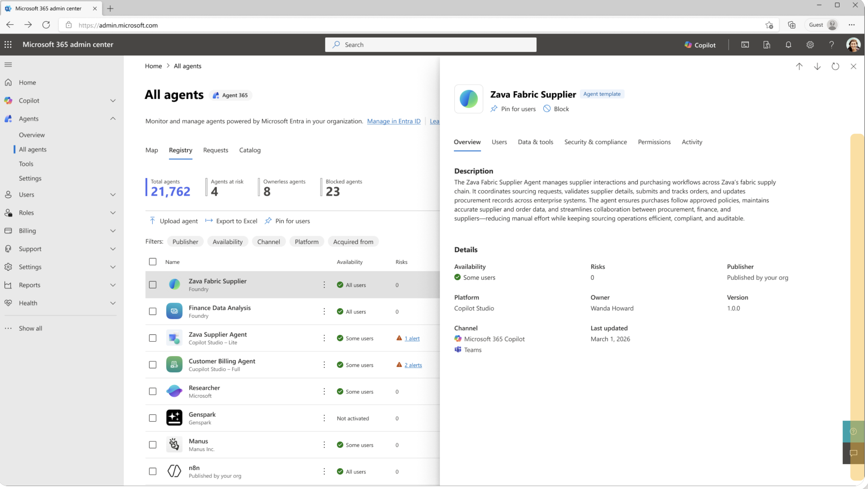The image size is (868, 489).
Task: Open the Availability filter dropdown
Action: point(227,242)
